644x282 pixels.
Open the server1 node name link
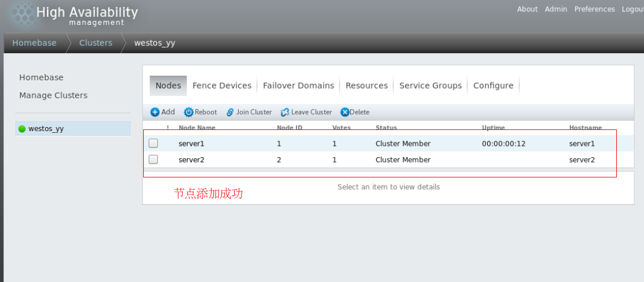pos(191,144)
